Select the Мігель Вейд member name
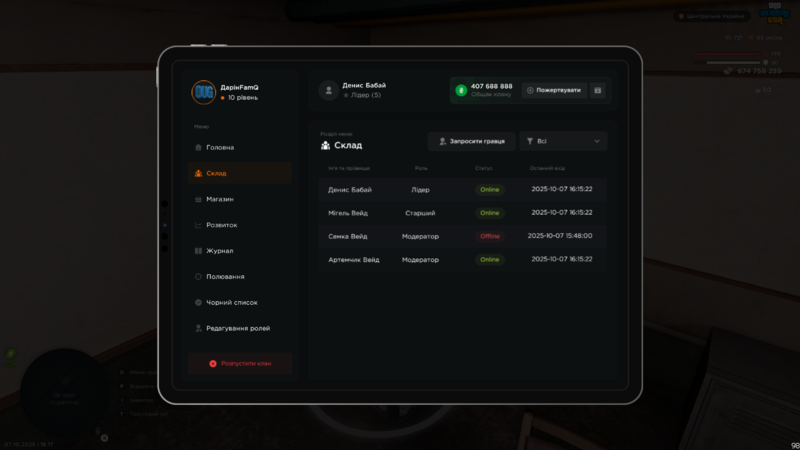 point(347,213)
